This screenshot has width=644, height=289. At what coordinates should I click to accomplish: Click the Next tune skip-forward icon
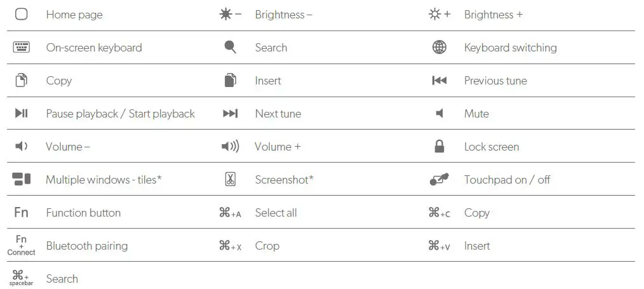click(x=230, y=113)
